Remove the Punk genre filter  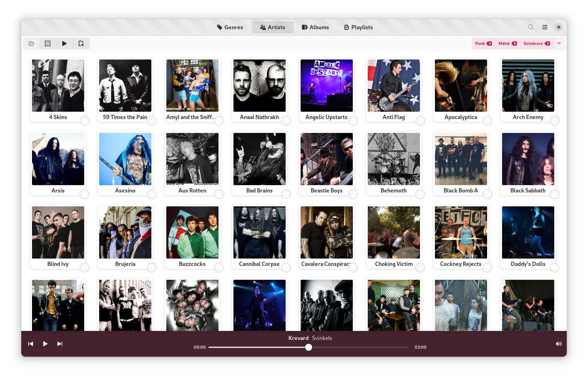(490, 43)
